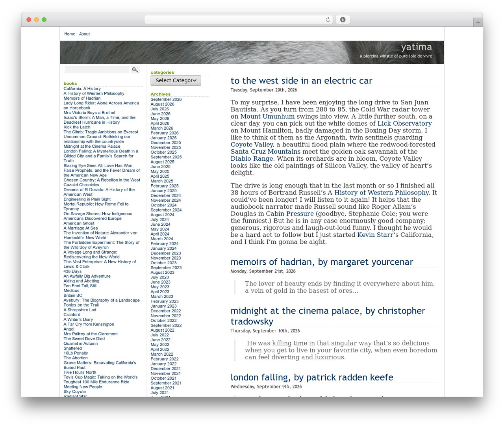Click the browser address bar
This screenshot has width=504, height=427.
tap(239, 20)
